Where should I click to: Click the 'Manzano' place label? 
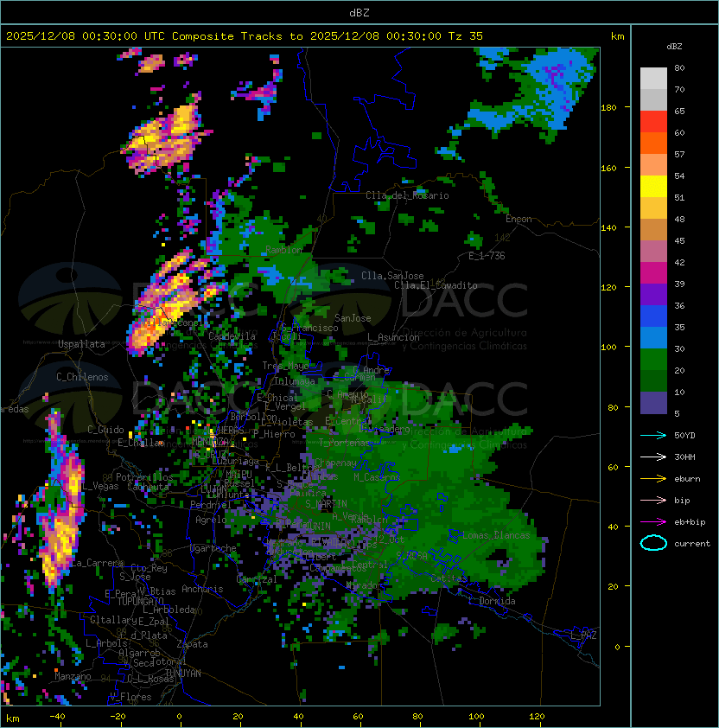[x=73, y=676]
